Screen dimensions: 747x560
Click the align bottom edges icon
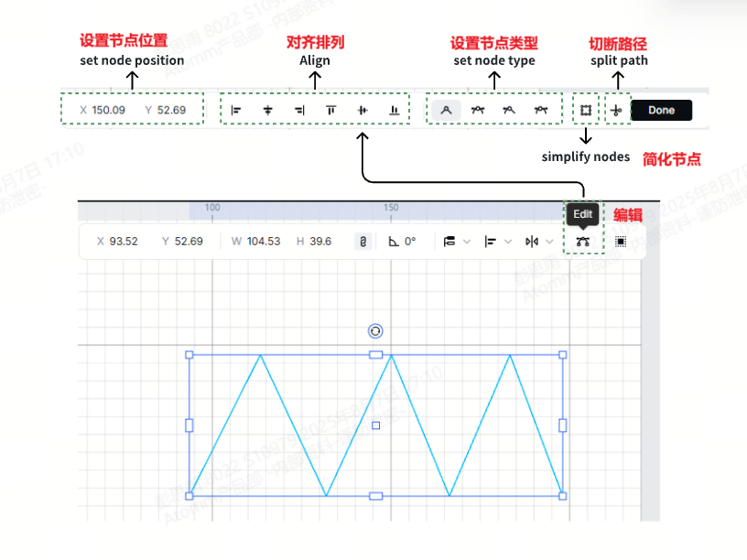(x=395, y=110)
